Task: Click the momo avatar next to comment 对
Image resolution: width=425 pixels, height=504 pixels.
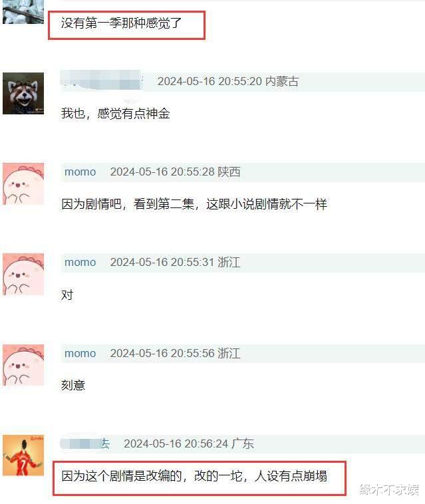Action: click(x=23, y=274)
